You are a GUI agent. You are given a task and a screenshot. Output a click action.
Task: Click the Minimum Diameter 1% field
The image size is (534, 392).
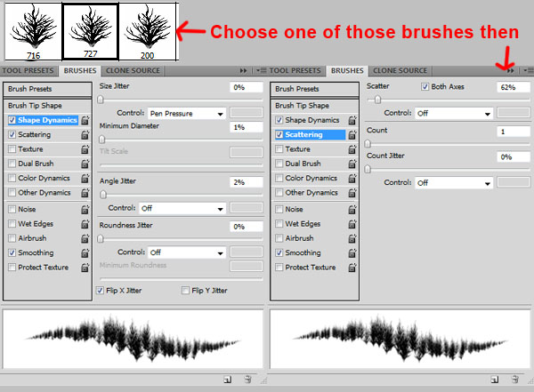[x=247, y=128]
